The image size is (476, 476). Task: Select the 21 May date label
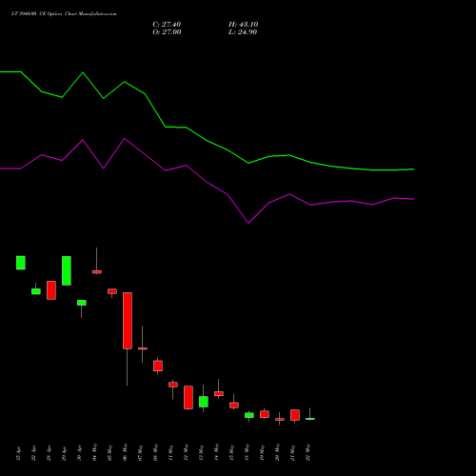292,452
